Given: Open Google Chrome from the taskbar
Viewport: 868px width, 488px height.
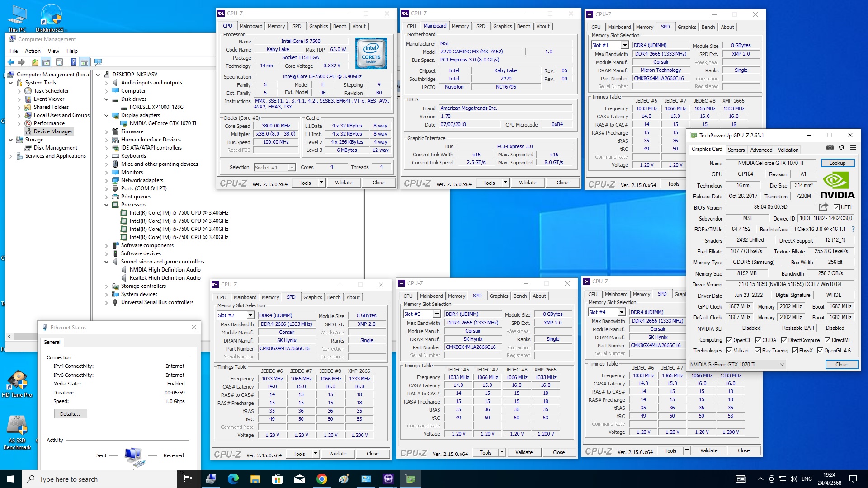Looking at the screenshot, I should 322,479.
